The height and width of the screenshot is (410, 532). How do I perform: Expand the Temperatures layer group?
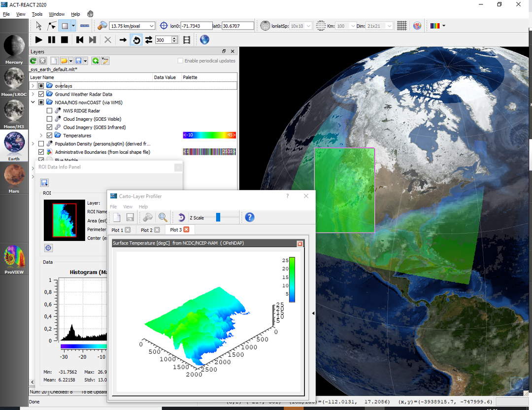(41, 136)
